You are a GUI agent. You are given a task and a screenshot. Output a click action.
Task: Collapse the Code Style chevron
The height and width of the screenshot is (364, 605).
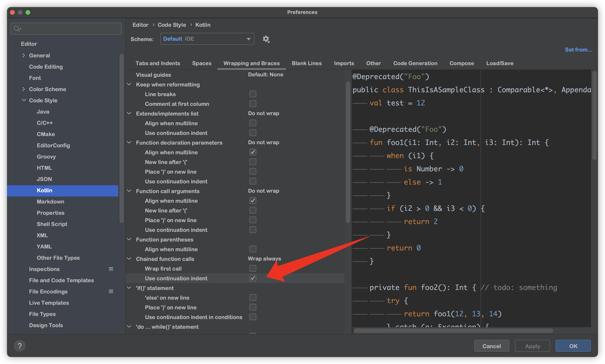click(24, 100)
